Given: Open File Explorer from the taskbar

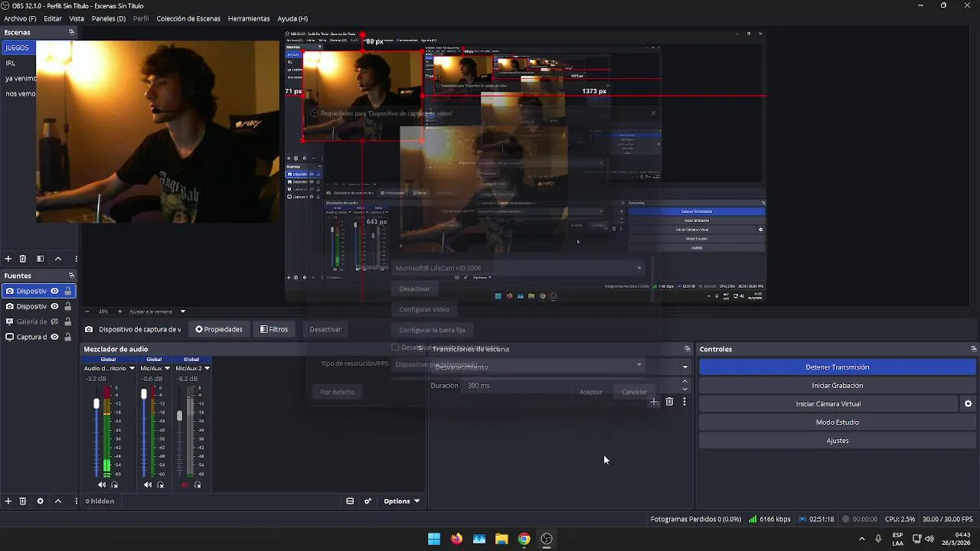Looking at the screenshot, I should point(501,539).
